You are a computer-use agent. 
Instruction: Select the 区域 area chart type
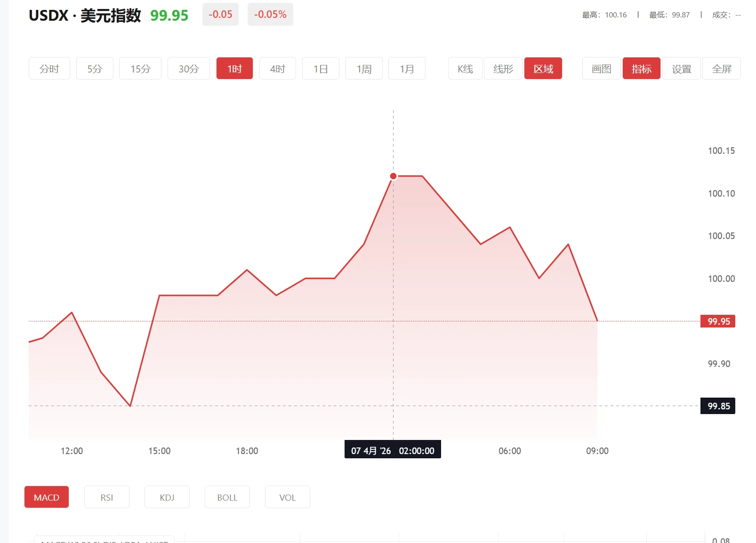(543, 69)
